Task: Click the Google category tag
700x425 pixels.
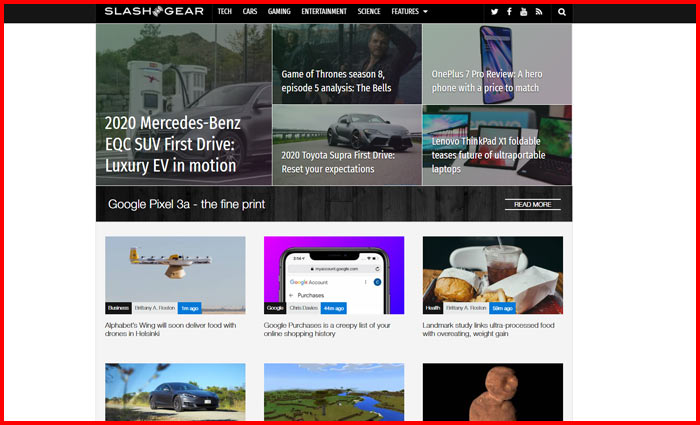Action: 275,308
